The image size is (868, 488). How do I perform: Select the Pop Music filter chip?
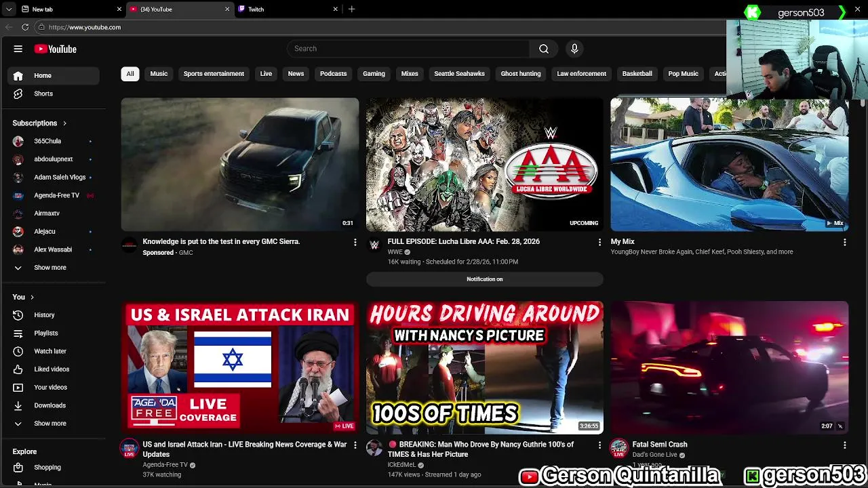[x=683, y=74]
